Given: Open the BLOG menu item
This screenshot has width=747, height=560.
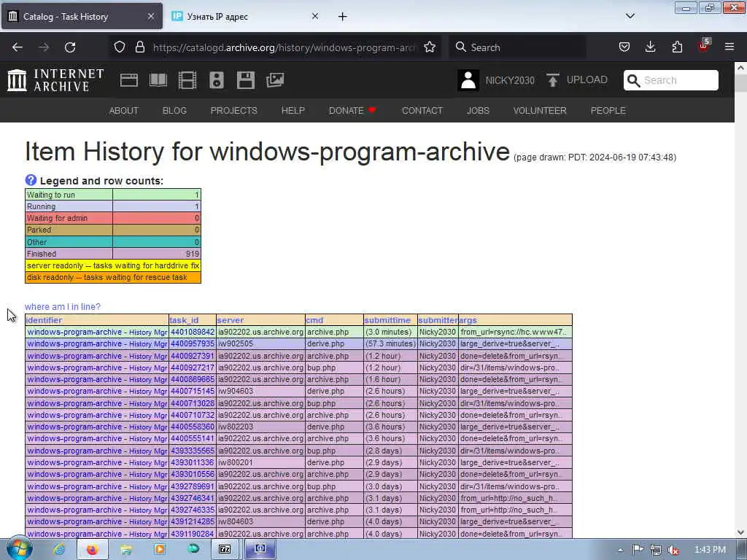Looking at the screenshot, I should pyautogui.click(x=174, y=111).
